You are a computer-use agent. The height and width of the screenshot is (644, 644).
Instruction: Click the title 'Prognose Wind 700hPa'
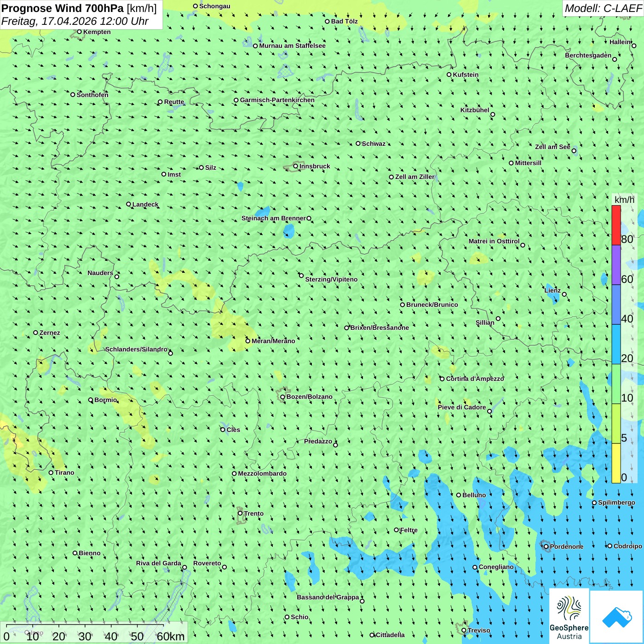pos(63,8)
